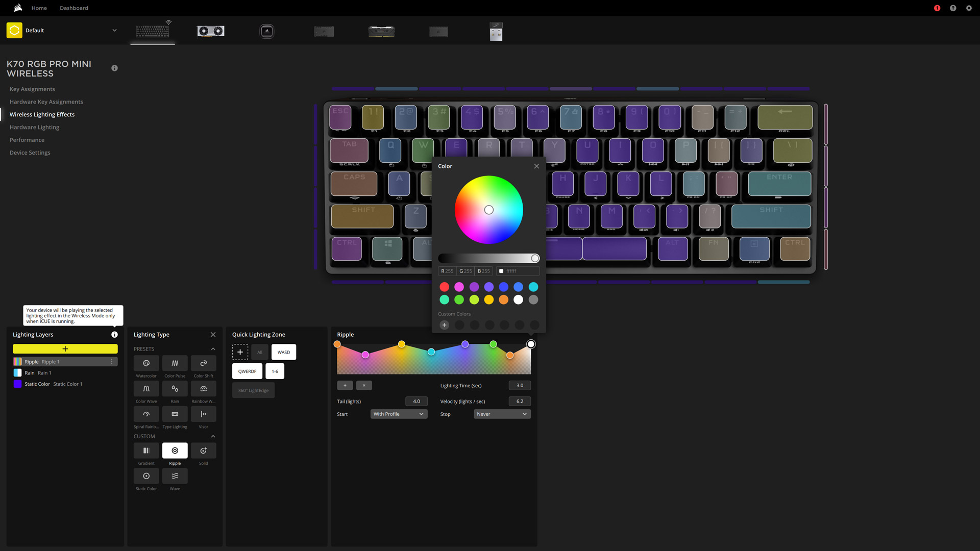Collapse the CUSTOM section
The height and width of the screenshot is (551, 980).
pos(213,436)
